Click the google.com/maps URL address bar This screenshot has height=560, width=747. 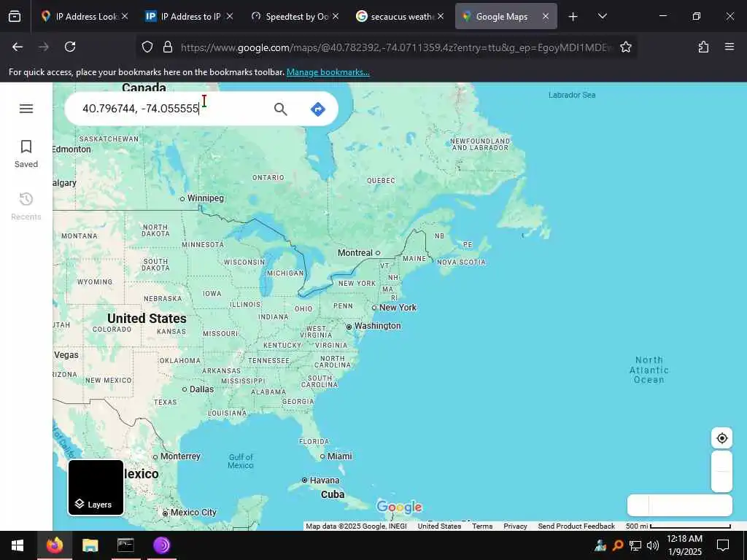(395, 47)
